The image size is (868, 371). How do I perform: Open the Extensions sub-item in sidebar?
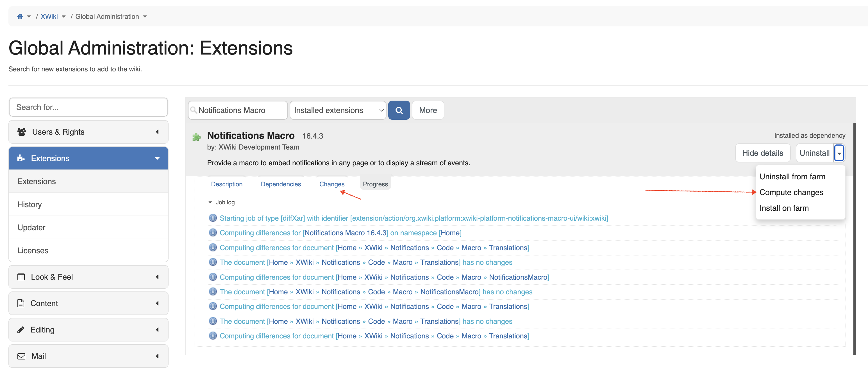click(x=88, y=181)
